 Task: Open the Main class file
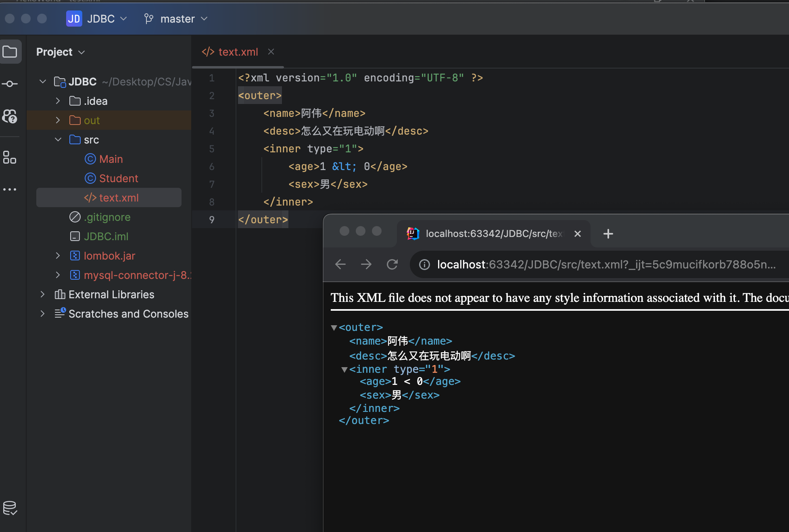111,159
